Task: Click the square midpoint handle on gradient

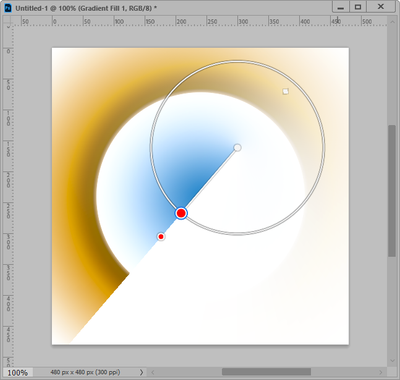Action: click(285, 91)
